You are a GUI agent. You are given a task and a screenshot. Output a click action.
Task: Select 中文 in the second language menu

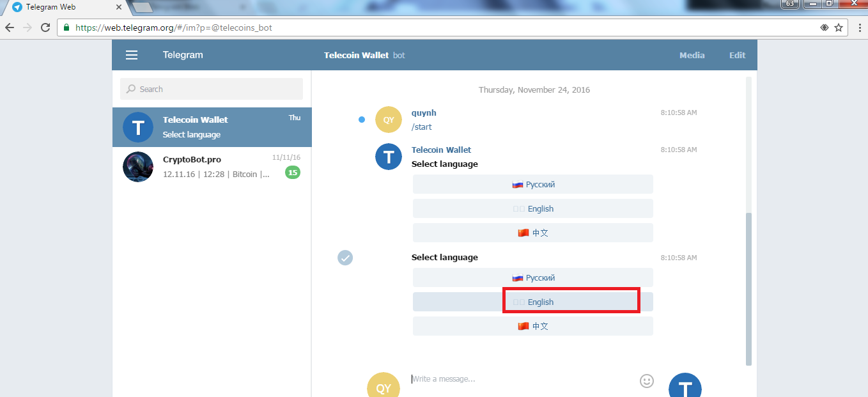pyautogui.click(x=533, y=326)
